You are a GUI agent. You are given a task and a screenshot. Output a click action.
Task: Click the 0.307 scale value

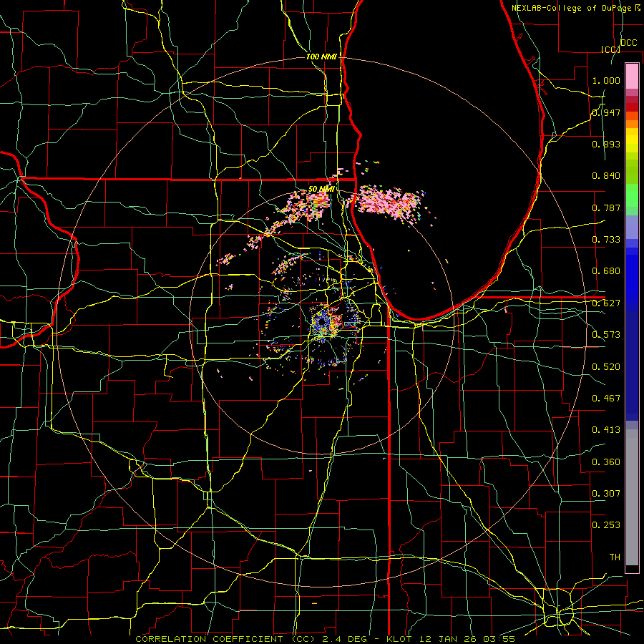606,493
